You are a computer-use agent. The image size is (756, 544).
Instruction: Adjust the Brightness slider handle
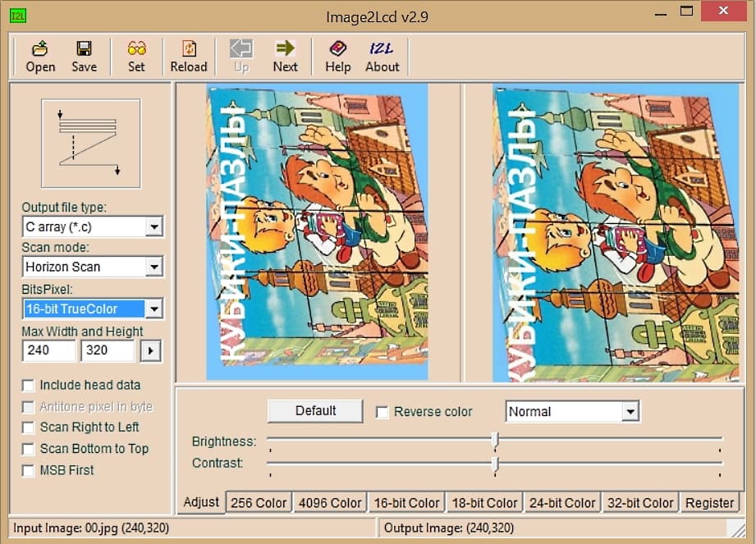pos(495,439)
